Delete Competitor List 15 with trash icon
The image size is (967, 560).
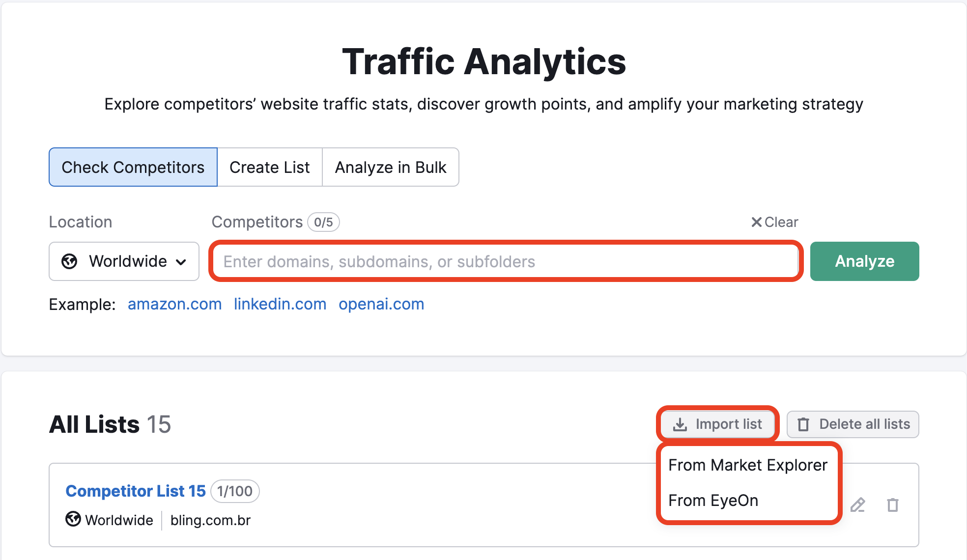892,504
